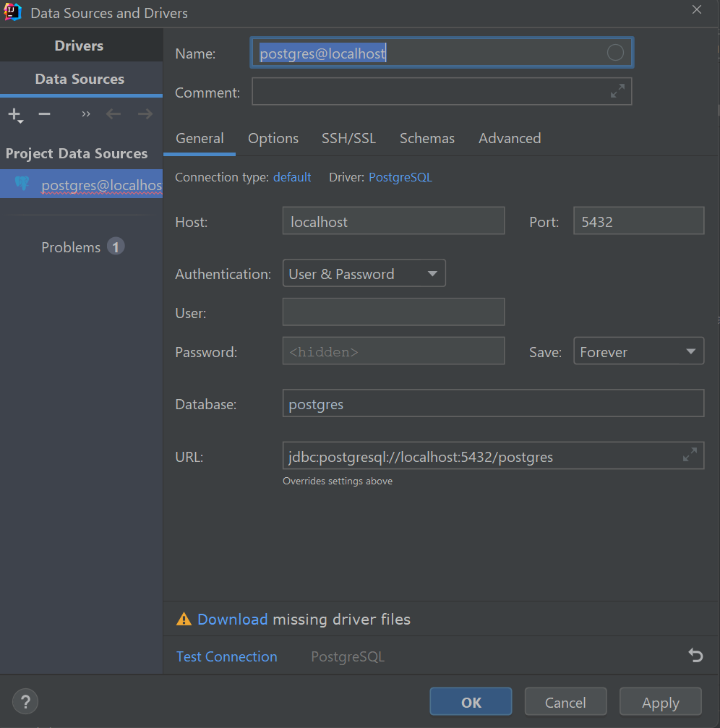
Task: Click the PostgreSQL label beside Test Connection
Action: point(348,656)
